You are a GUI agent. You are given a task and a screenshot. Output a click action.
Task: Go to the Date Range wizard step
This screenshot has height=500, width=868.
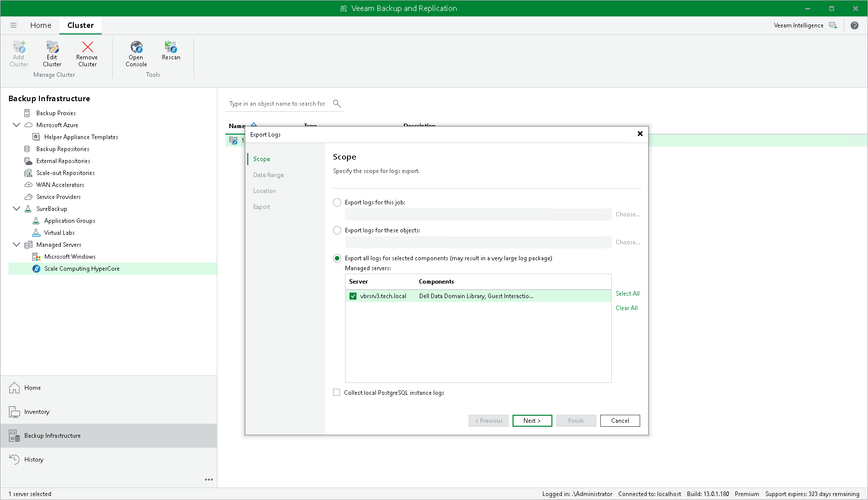[269, 175]
